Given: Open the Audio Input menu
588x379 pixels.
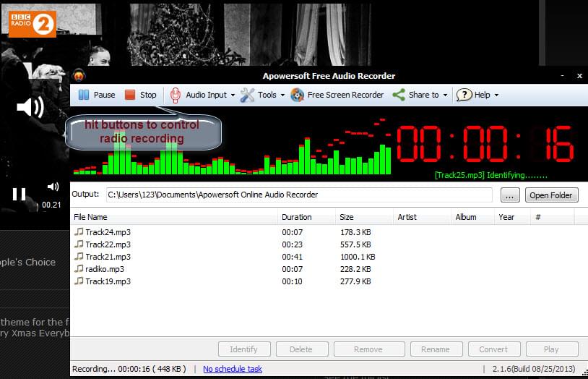Looking at the screenshot, I should point(202,95).
